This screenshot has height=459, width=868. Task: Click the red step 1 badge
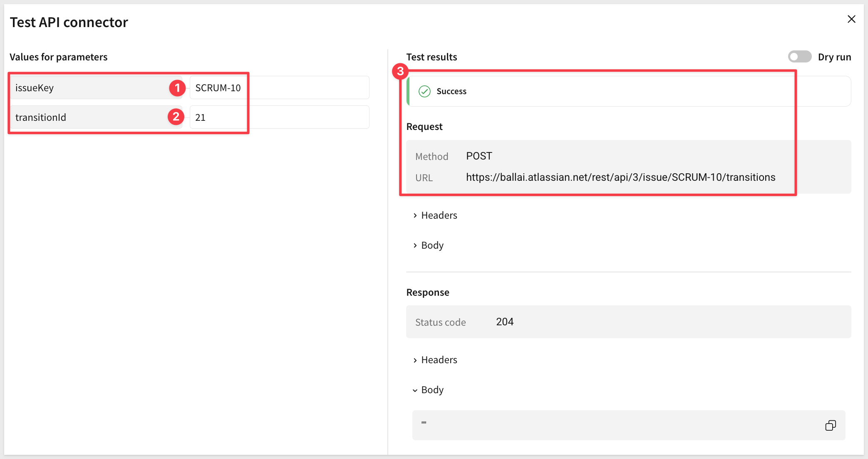click(x=177, y=88)
